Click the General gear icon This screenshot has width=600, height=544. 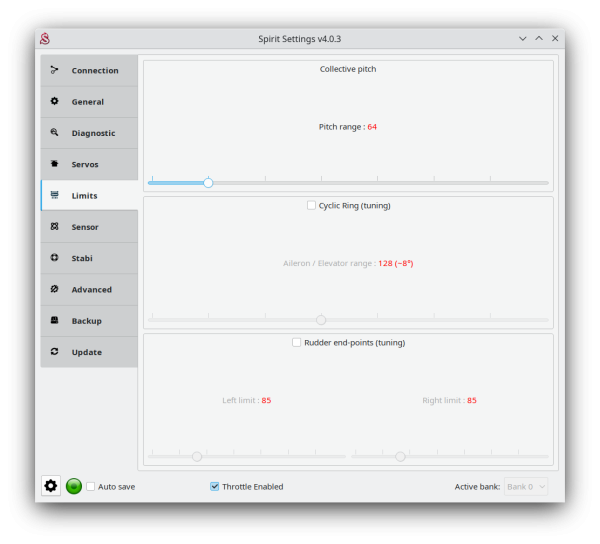[x=54, y=101]
